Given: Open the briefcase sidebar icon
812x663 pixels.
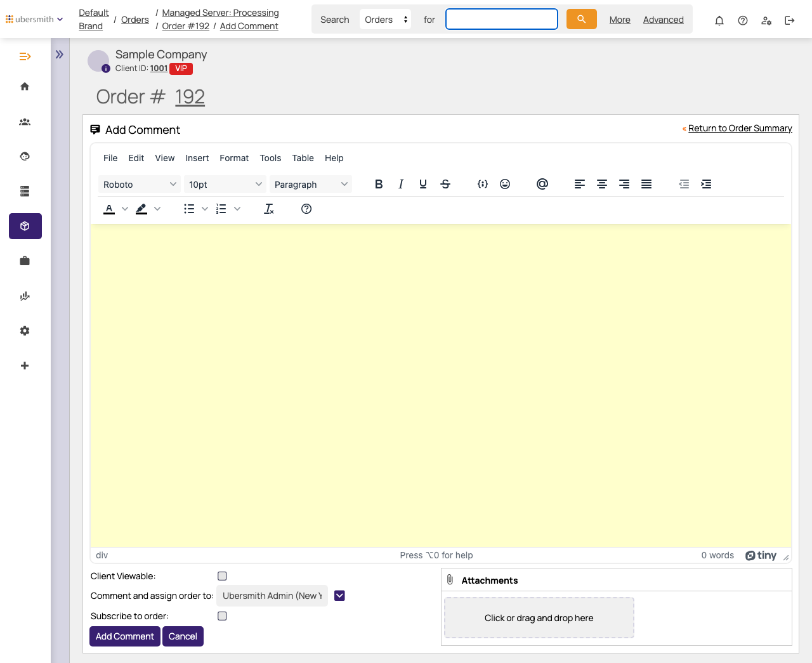Looking at the screenshot, I should pos(25,261).
